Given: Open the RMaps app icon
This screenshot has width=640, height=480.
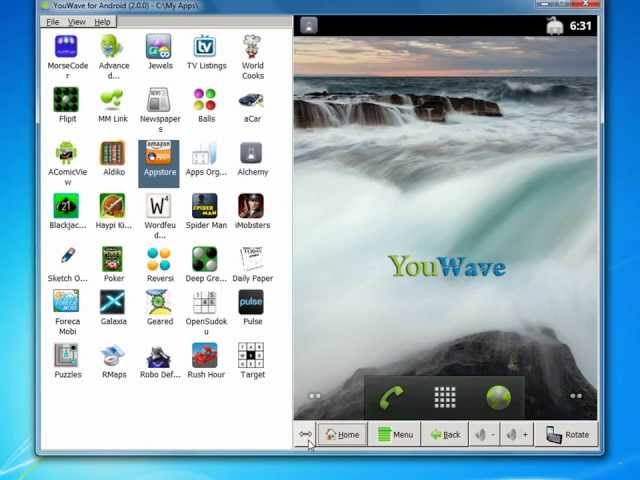Looking at the screenshot, I should (113, 355).
